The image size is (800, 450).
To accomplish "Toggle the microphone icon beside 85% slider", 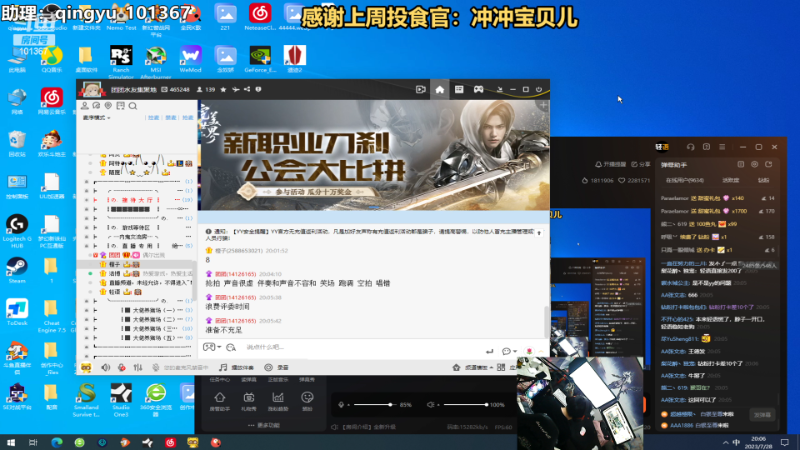I will [x=341, y=405].
